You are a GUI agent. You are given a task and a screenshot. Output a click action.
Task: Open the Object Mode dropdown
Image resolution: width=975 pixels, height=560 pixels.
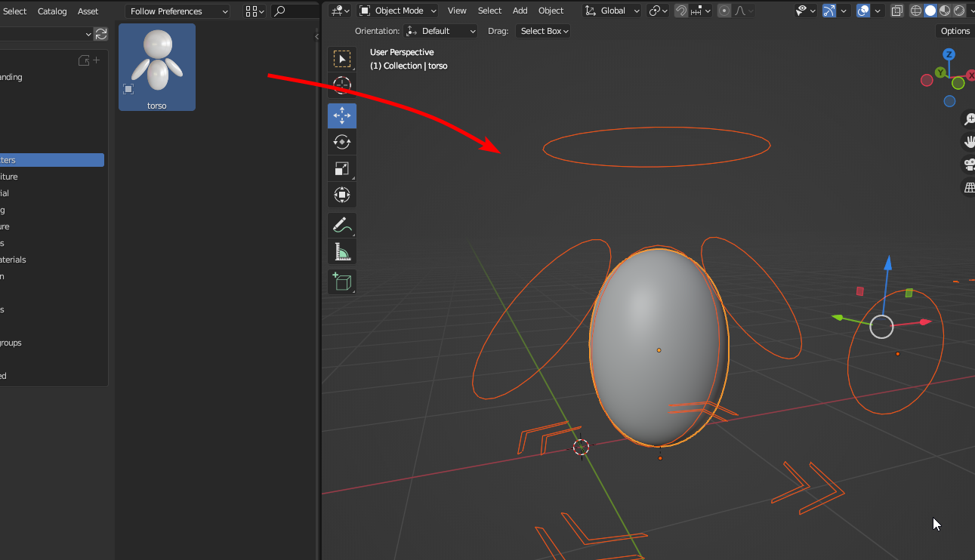click(x=398, y=11)
